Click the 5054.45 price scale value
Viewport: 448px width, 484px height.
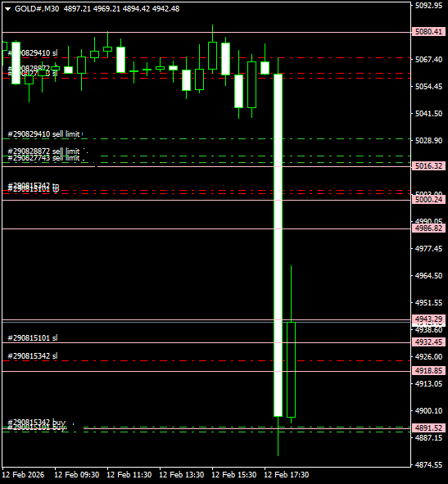point(428,87)
